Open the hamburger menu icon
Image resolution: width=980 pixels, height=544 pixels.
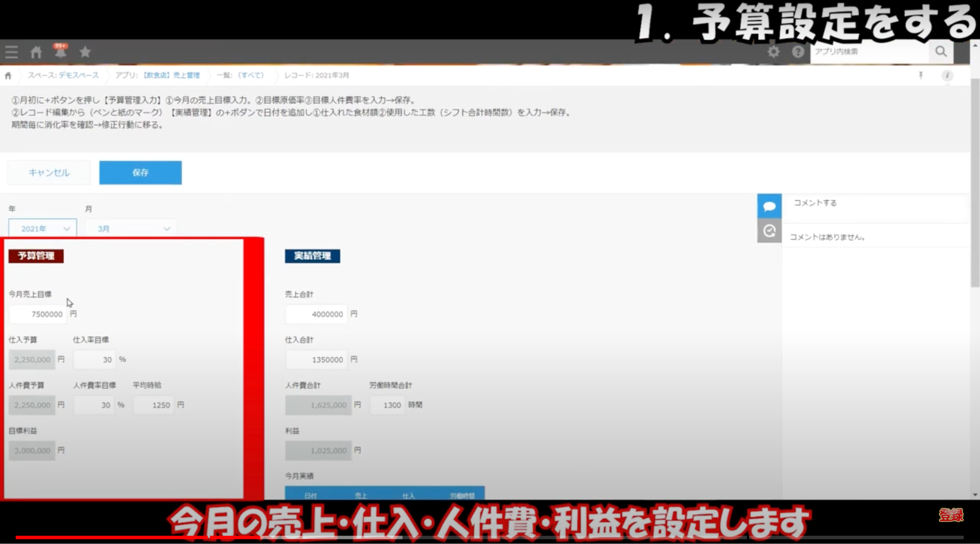pos(12,52)
